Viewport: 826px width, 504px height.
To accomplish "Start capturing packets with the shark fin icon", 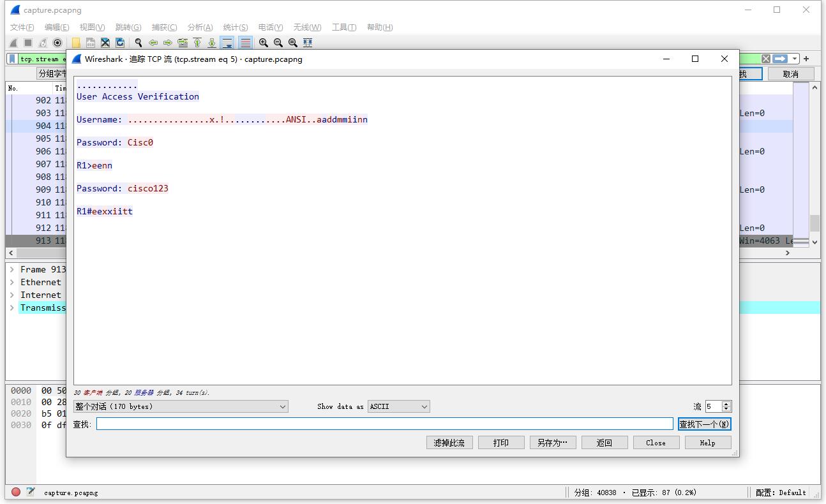I will 13,43.
